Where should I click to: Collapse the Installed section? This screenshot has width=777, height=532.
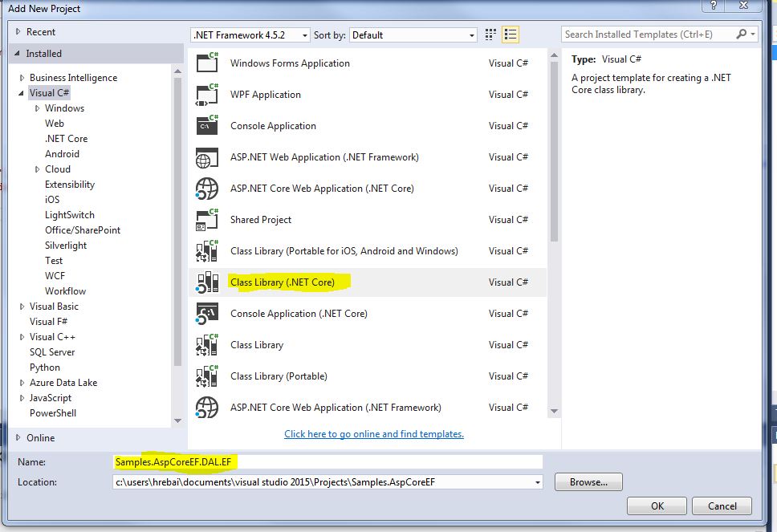tap(18, 53)
